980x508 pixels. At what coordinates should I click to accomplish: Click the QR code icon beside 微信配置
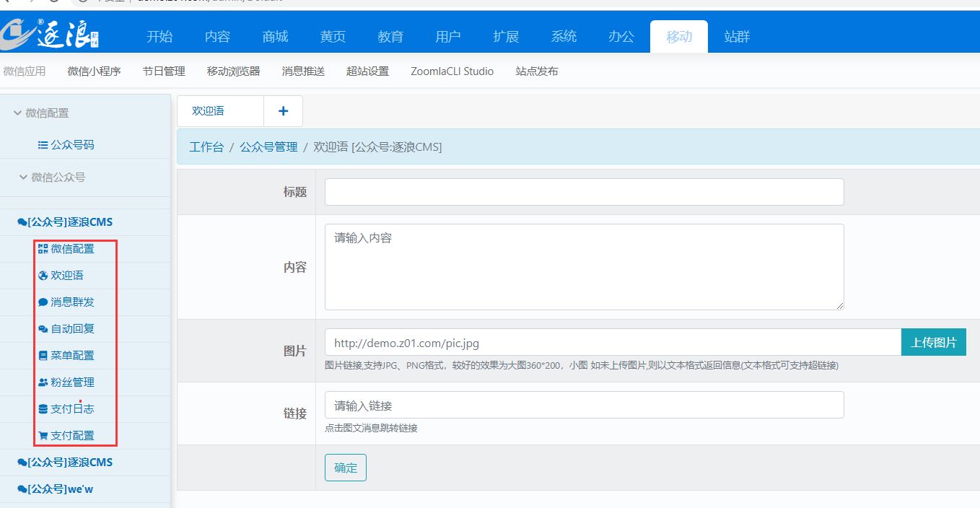pyautogui.click(x=43, y=249)
